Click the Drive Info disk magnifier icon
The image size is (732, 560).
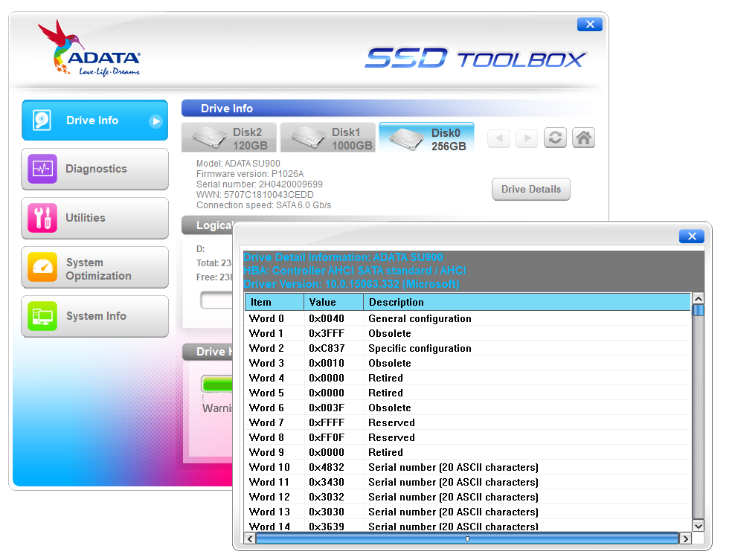click(42, 120)
